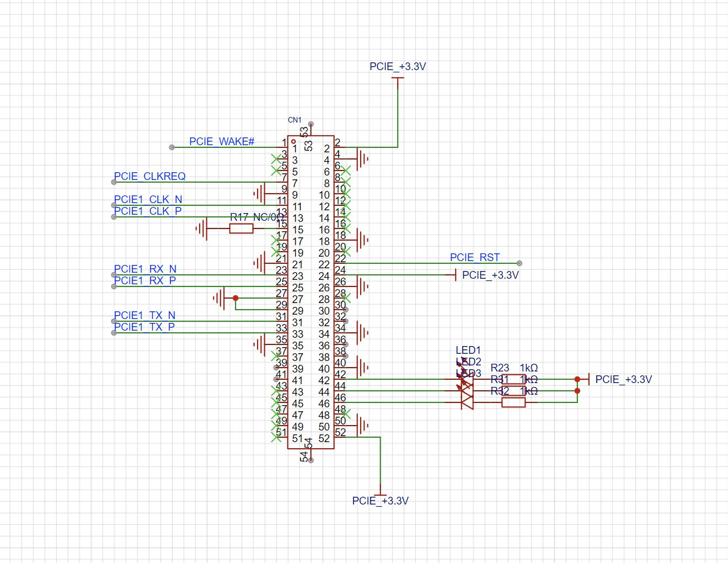Select the R23 resistor designator

pyautogui.click(x=500, y=368)
